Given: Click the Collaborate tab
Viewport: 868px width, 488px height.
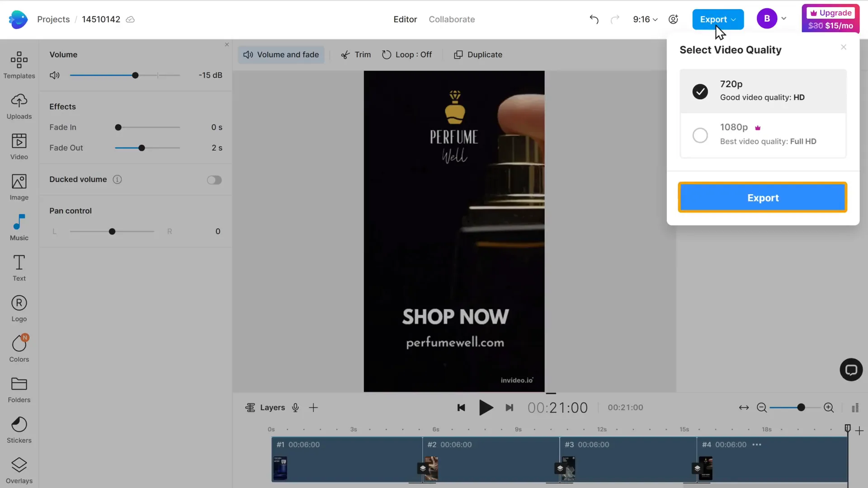Looking at the screenshot, I should point(451,19).
